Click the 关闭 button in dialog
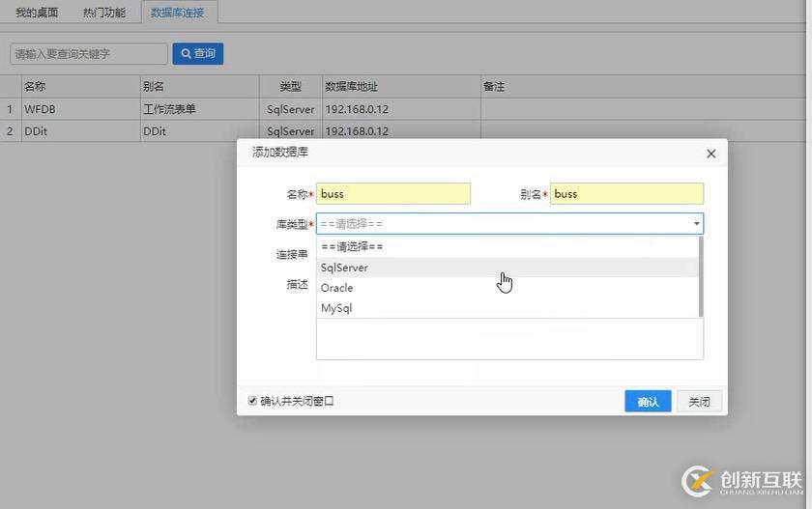The image size is (812, 509). point(699,402)
